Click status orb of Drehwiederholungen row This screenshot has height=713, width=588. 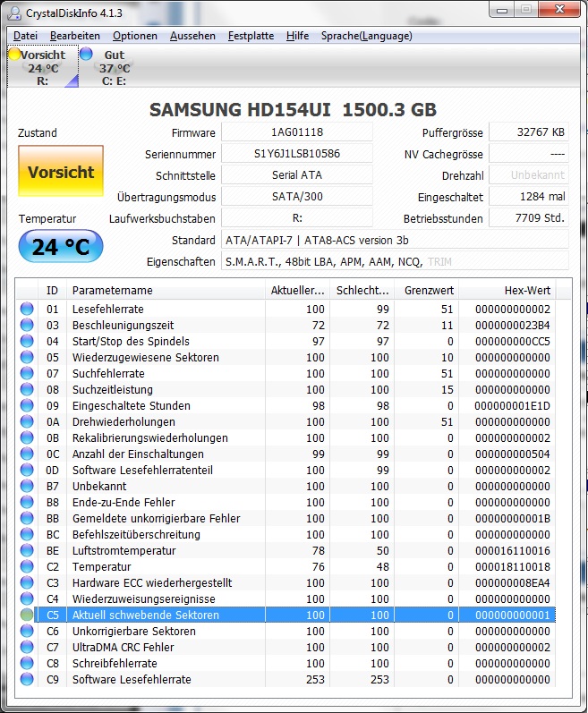point(27,421)
